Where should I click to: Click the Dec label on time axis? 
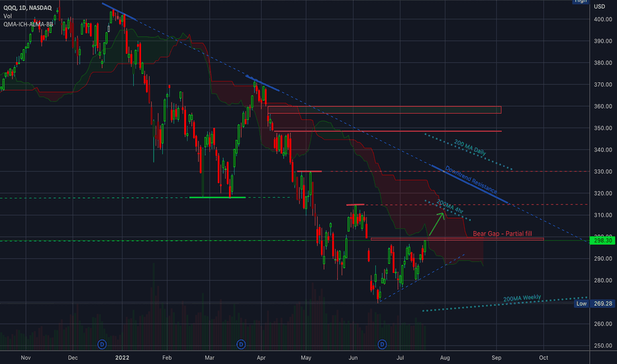coord(73,357)
